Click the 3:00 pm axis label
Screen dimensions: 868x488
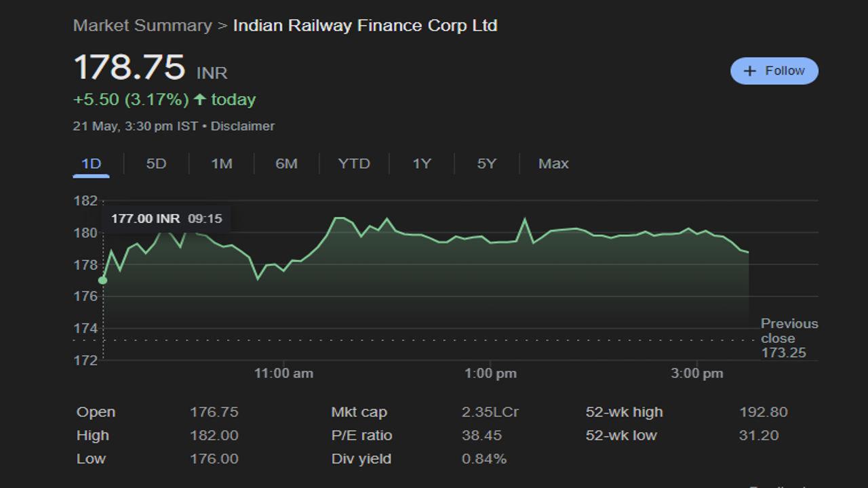(697, 373)
